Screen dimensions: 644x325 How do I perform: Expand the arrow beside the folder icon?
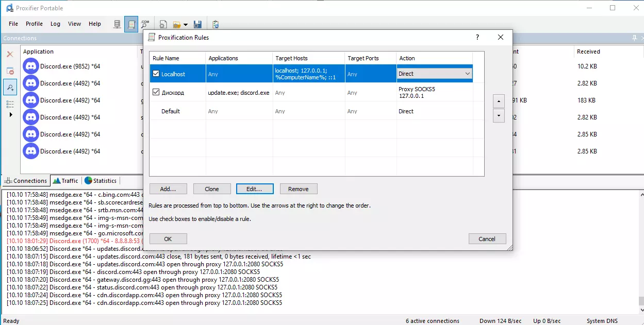186,25
